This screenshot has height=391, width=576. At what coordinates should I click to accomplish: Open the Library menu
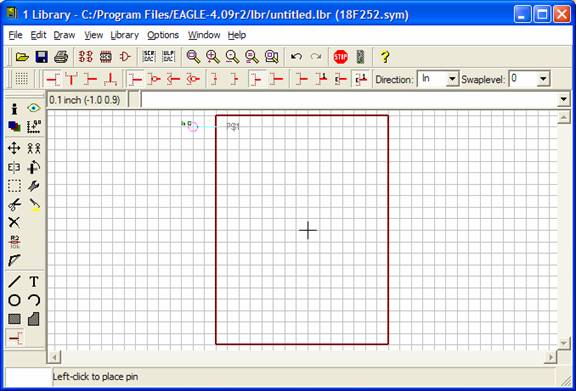[x=125, y=35]
